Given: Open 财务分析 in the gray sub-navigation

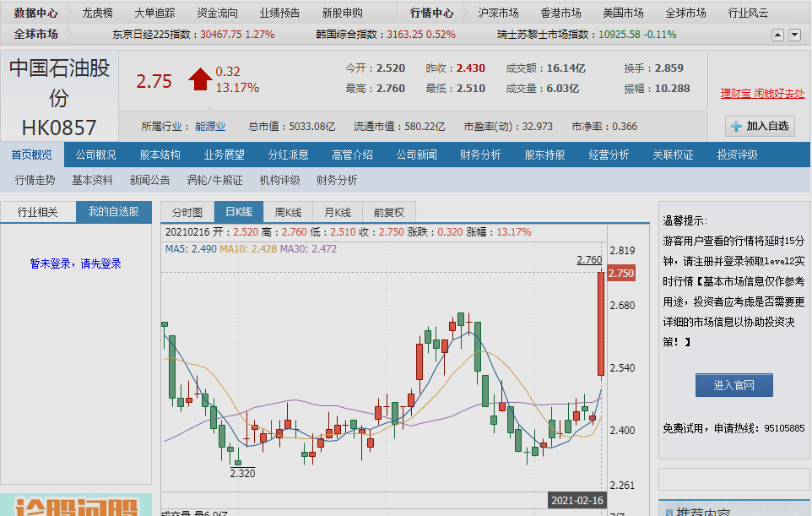Looking at the screenshot, I should coord(337,180).
